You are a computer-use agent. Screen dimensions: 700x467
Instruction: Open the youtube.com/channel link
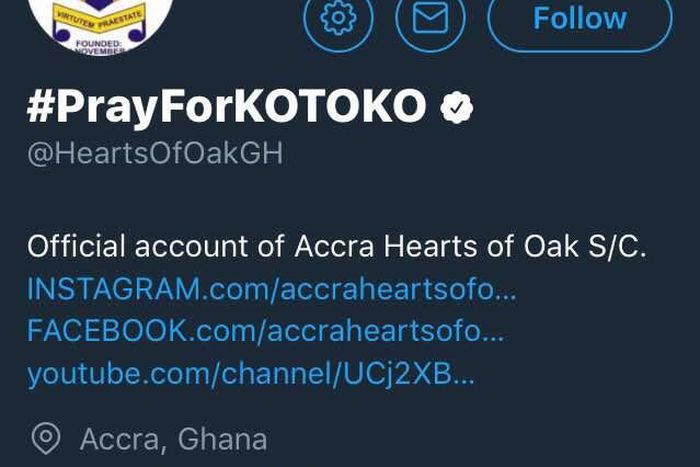(250, 374)
